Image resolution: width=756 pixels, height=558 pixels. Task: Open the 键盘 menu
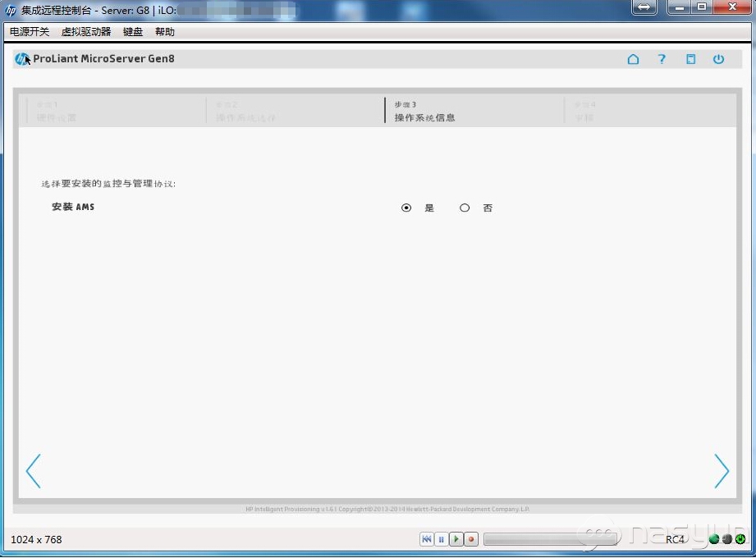pyautogui.click(x=133, y=32)
